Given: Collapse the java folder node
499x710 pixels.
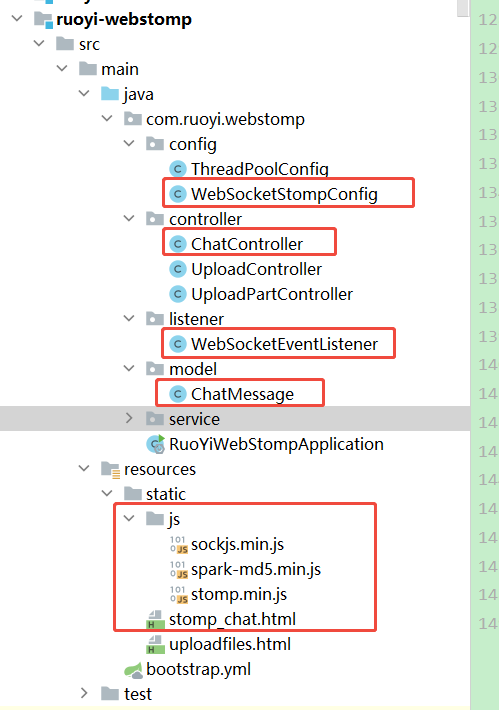Looking at the screenshot, I should pos(84,93).
